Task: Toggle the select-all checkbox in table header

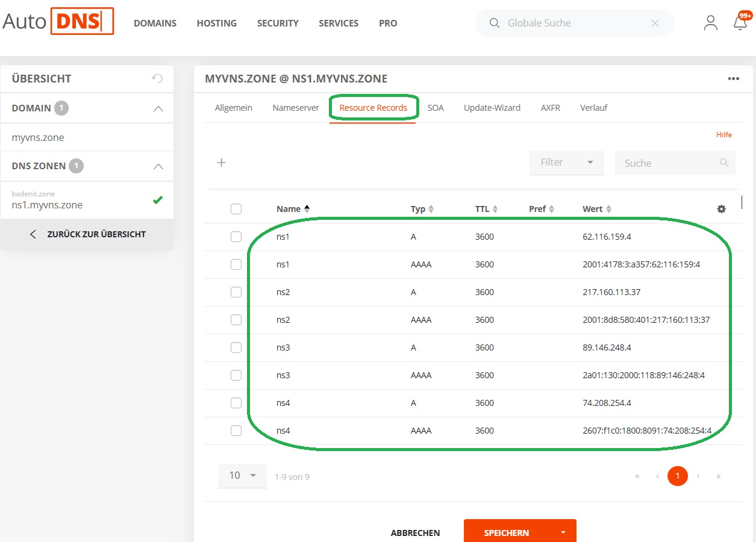Action: pyautogui.click(x=236, y=209)
